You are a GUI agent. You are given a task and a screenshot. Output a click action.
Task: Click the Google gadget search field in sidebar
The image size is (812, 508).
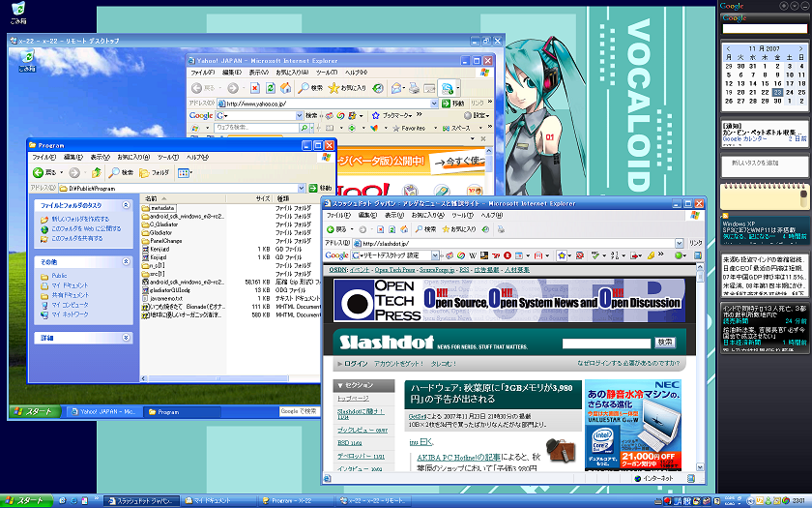pyautogui.click(x=765, y=29)
